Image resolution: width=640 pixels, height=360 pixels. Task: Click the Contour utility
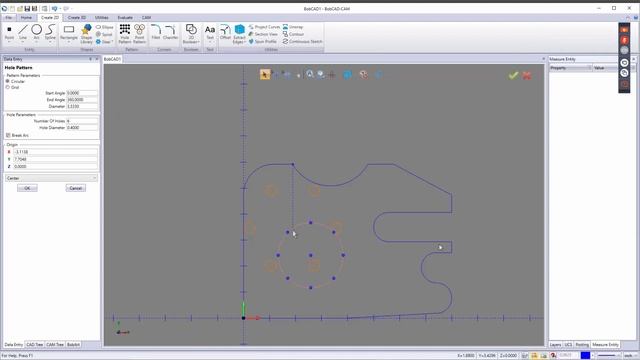pos(293,34)
